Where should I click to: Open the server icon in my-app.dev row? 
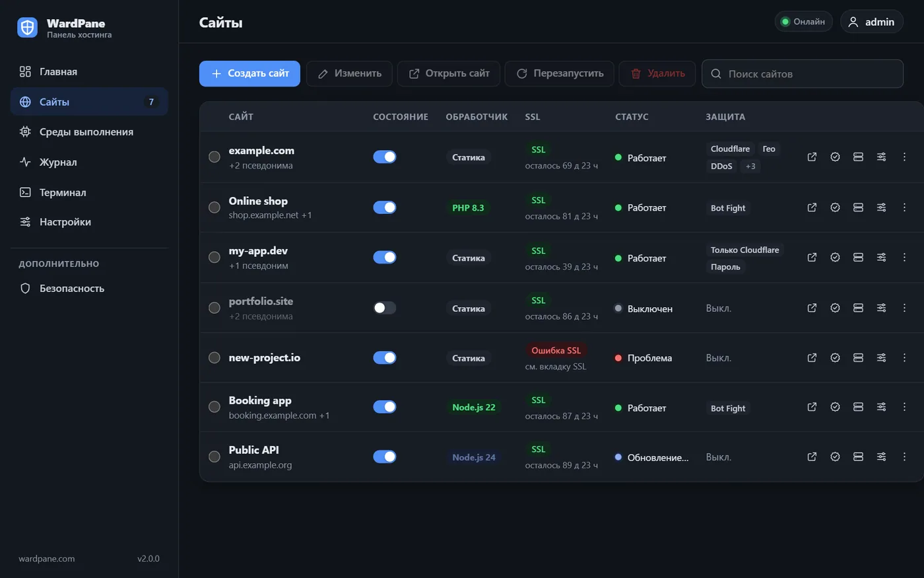(x=858, y=258)
